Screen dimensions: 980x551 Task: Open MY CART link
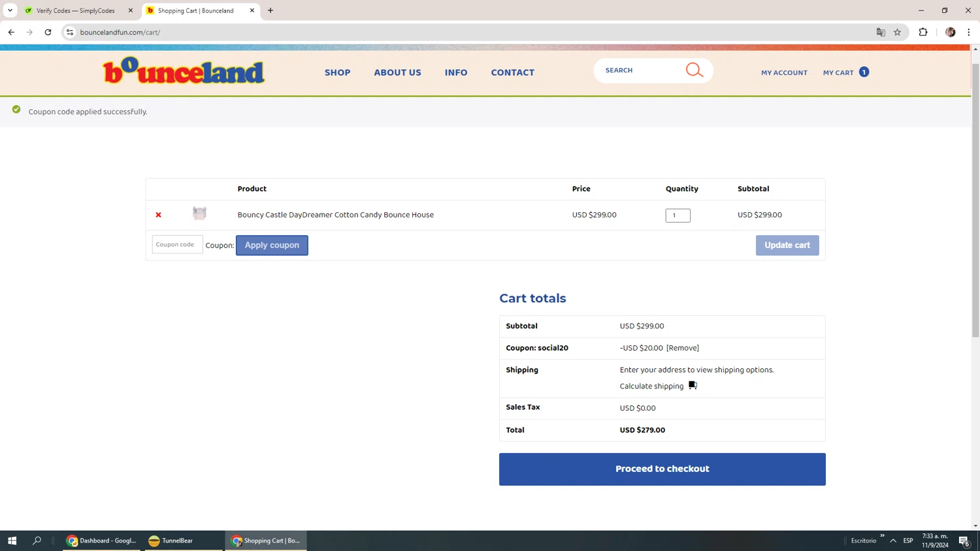tap(838, 72)
